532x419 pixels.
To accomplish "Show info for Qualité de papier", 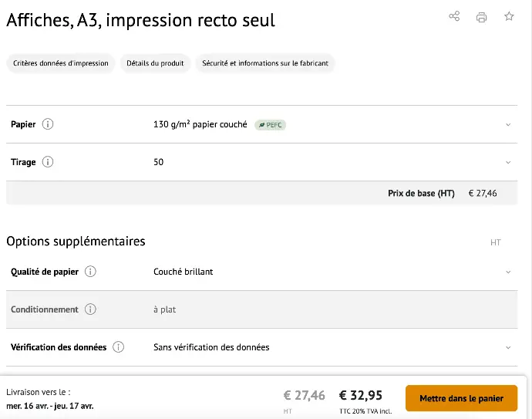I will (90, 272).
